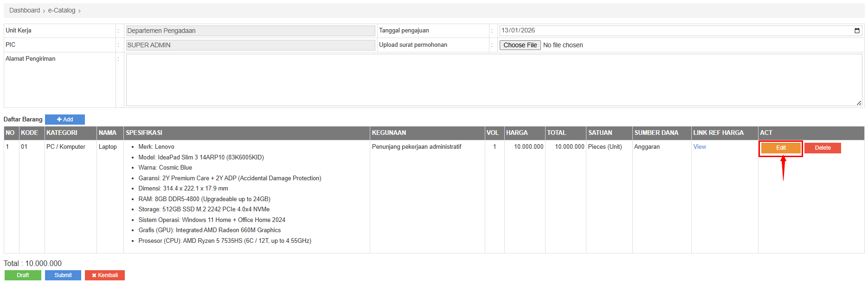Screen dimensions: 868x285
Task: Submit the procurement request
Action: pyautogui.click(x=63, y=275)
